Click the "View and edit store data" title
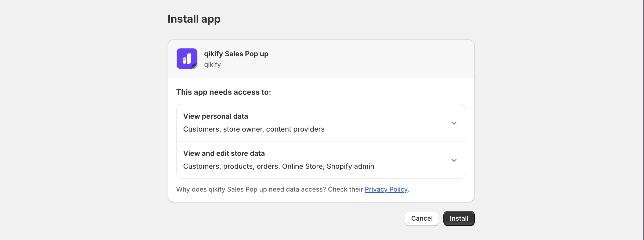Image resolution: width=644 pixels, height=240 pixels. click(x=224, y=153)
